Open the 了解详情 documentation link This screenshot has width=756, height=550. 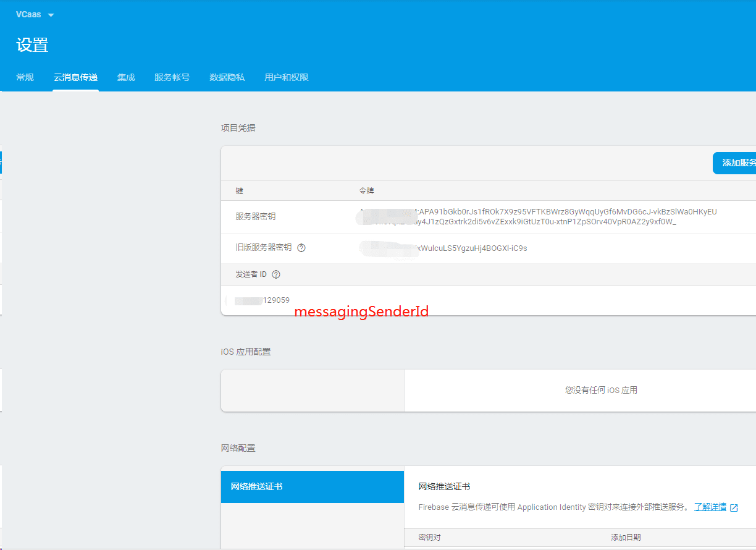710,507
